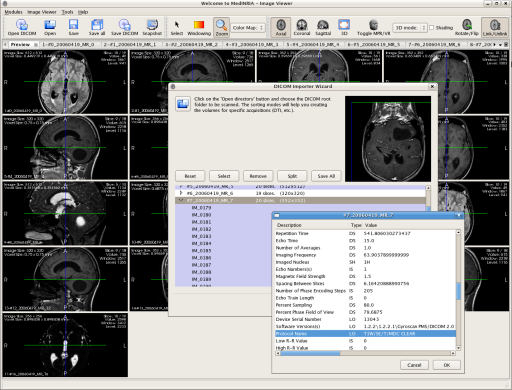Click the Reset button in the wizard
512x390 pixels.
pyautogui.click(x=190, y=176)
